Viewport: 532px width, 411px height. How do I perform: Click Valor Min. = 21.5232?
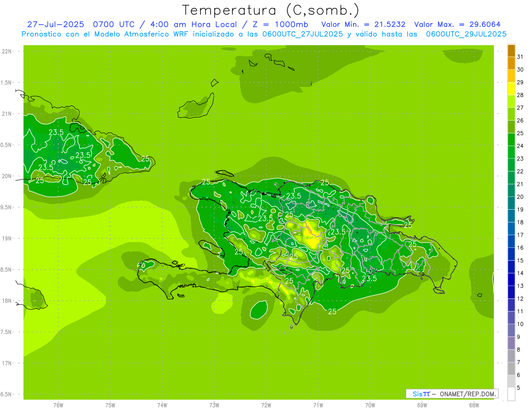[x=364, y=24]
